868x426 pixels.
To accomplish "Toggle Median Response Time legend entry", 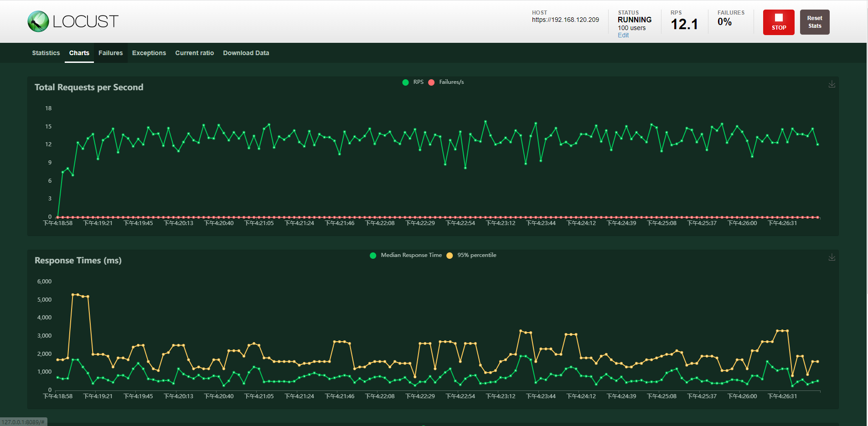I will 406,255.
